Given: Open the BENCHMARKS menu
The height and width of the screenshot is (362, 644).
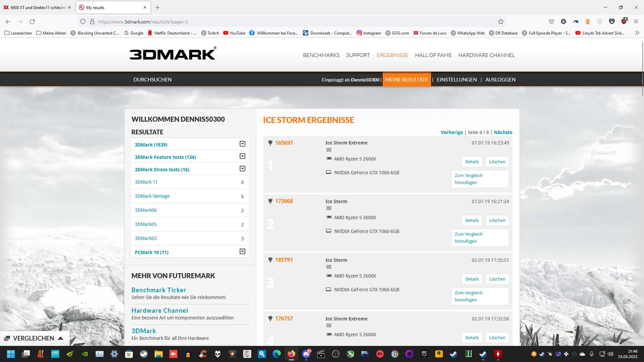Looking at the screenshot, I should [321, 55].
